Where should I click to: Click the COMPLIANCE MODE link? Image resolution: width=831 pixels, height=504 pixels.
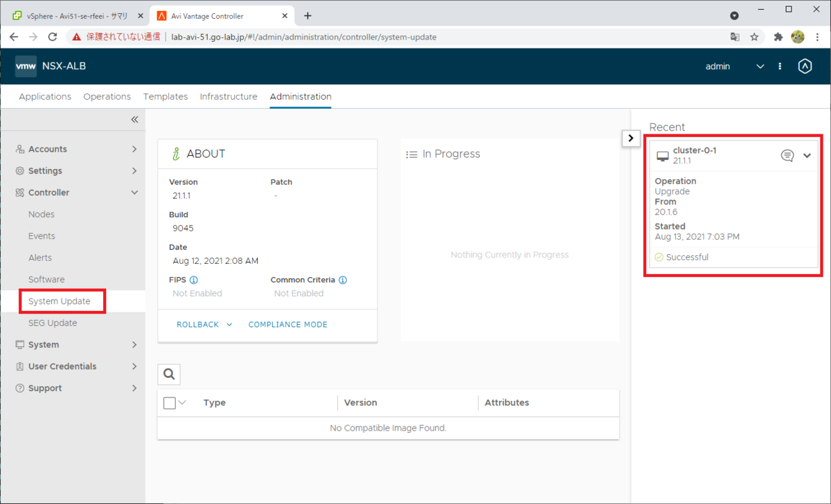pyautogui.click(x=288, y=325)
